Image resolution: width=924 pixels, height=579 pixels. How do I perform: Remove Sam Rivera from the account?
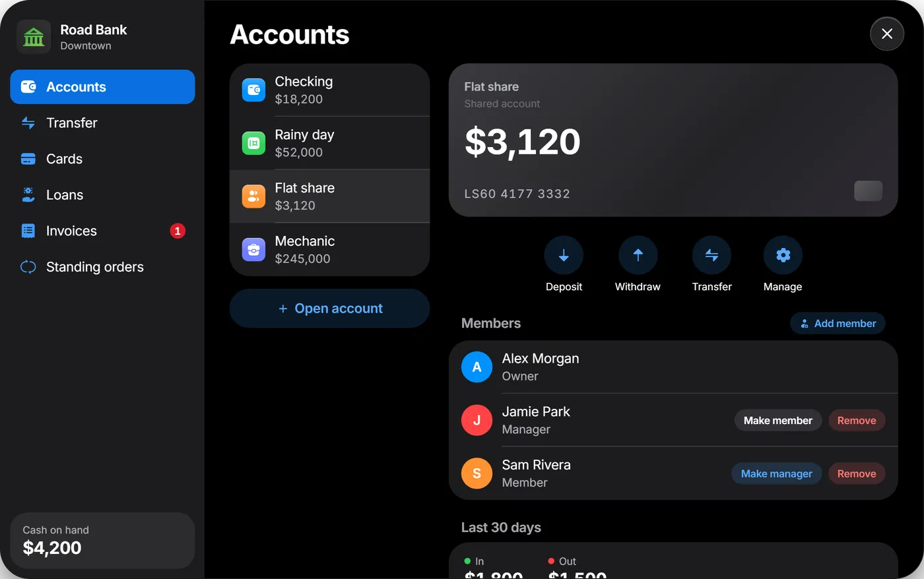click(857, 473)
